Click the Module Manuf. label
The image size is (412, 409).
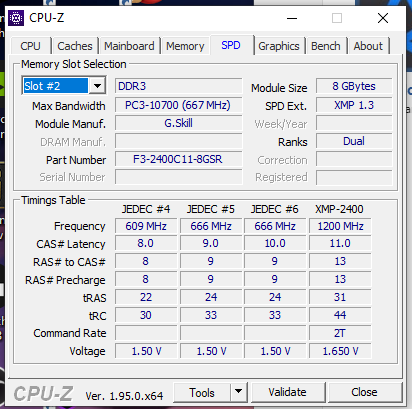pyautogui.click(x=70, y=124)
